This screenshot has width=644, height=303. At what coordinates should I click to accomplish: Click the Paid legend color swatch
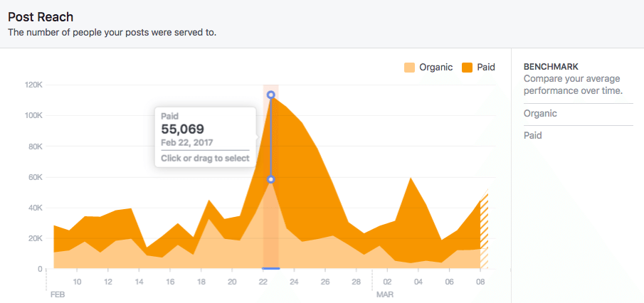coord(468,68)
